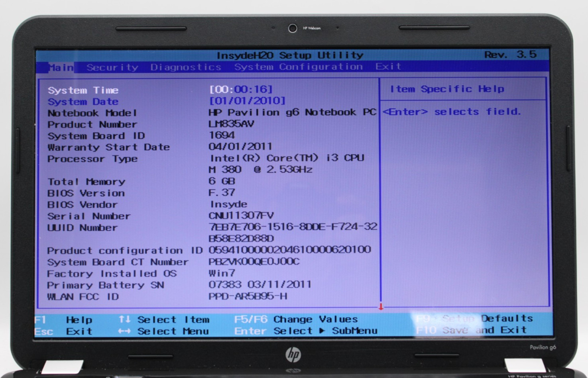Select product number LM835AV
The width and height of the screenshot is (588, 378).
[231, 124]
